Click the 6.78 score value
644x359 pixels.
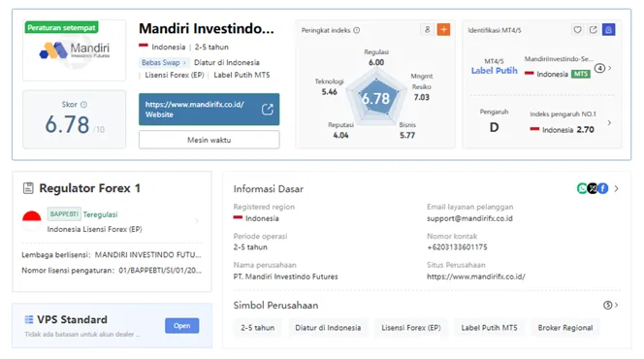click(x=67, y=124)
